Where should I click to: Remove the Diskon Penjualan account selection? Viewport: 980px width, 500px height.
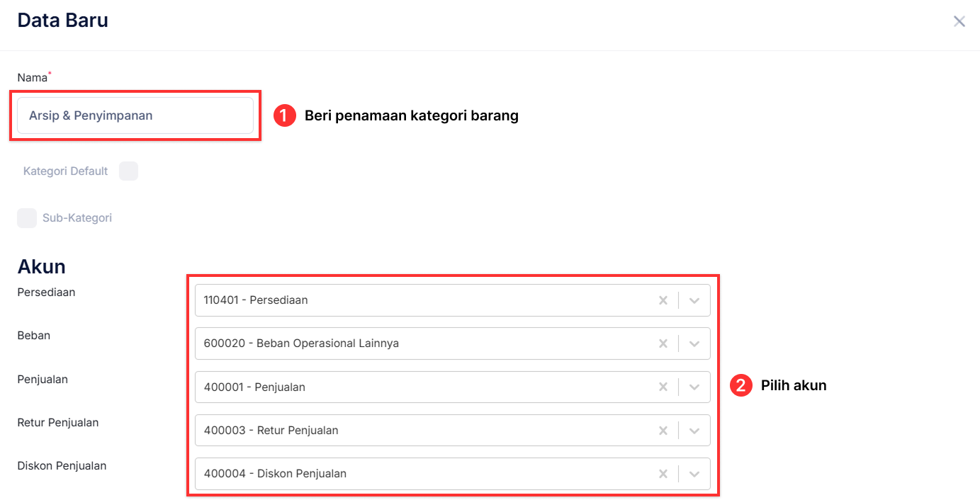663,473
